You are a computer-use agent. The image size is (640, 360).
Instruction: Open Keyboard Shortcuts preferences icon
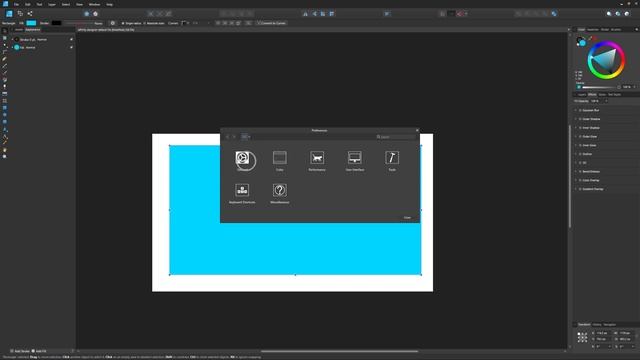click(242, 190)
